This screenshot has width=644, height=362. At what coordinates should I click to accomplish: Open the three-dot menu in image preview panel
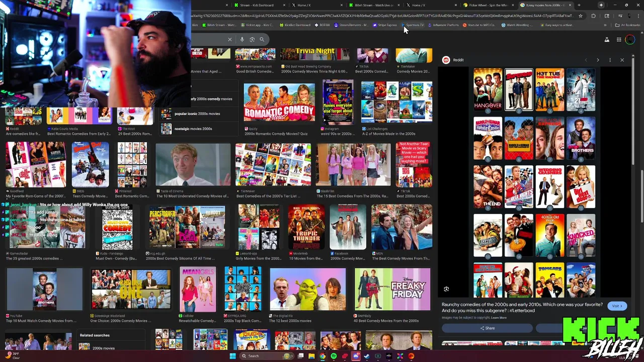tap(610, 60)
